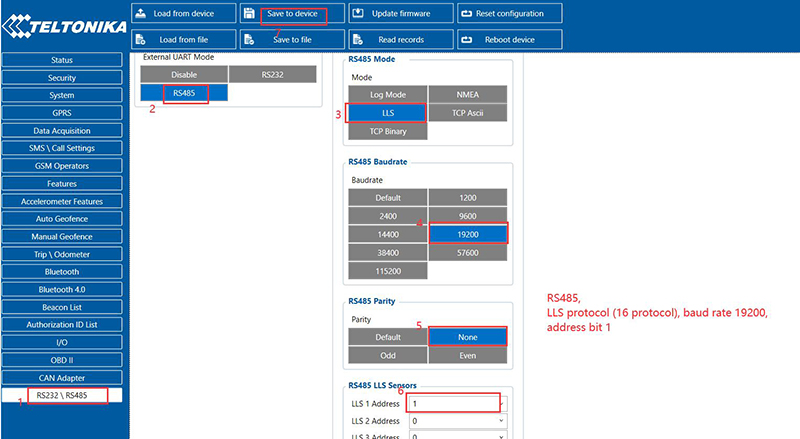
Task: Set RS485 Mode to LLS
Action: click(x=387, y=113)
